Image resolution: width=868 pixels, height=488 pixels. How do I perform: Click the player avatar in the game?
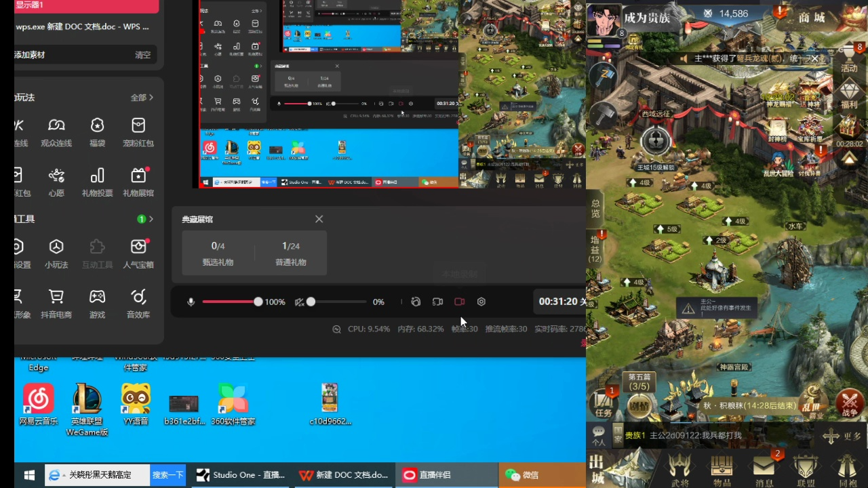tap(604, 20)
